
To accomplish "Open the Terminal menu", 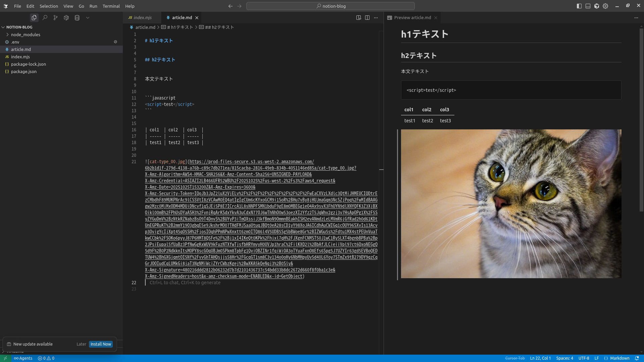I will click(111, 6).
